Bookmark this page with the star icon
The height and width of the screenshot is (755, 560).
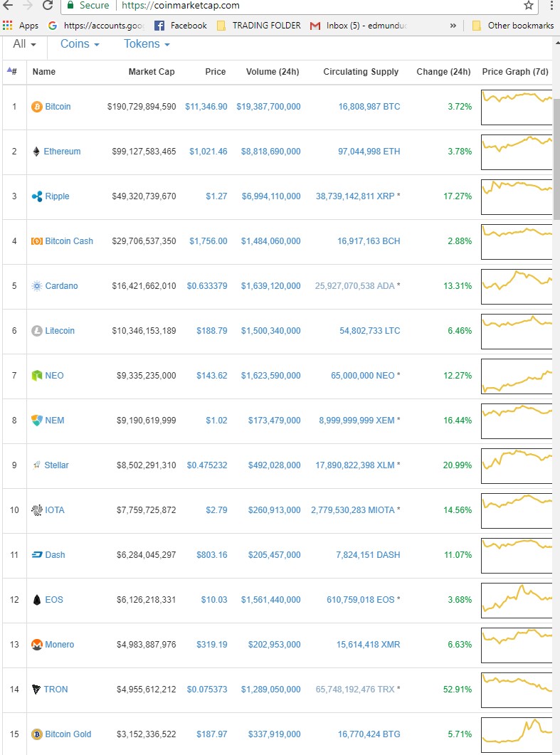click(528, 5)
